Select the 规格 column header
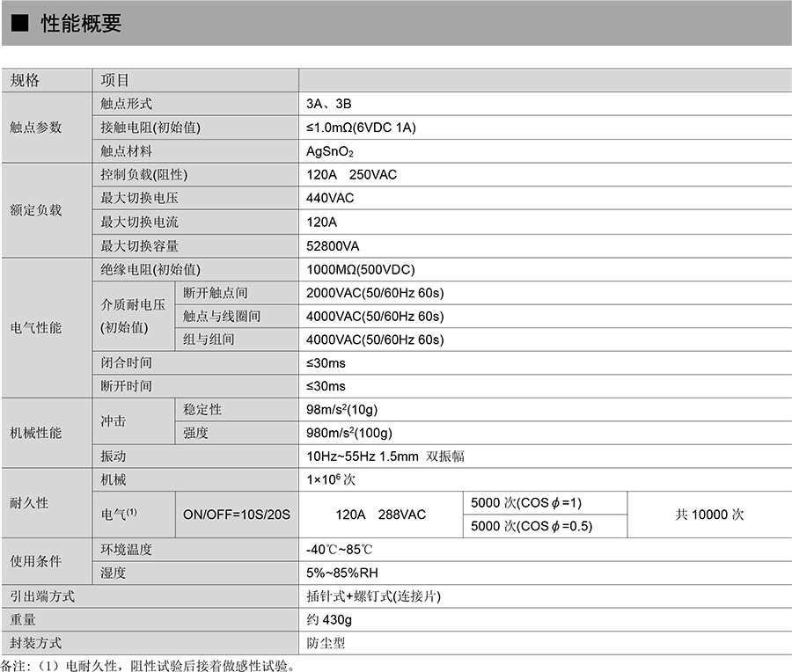792x672 pixels. (x=25, y=80)
